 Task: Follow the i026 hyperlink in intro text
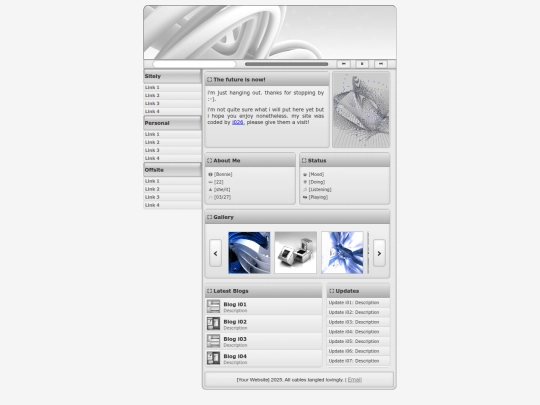[x=238, y=122]
